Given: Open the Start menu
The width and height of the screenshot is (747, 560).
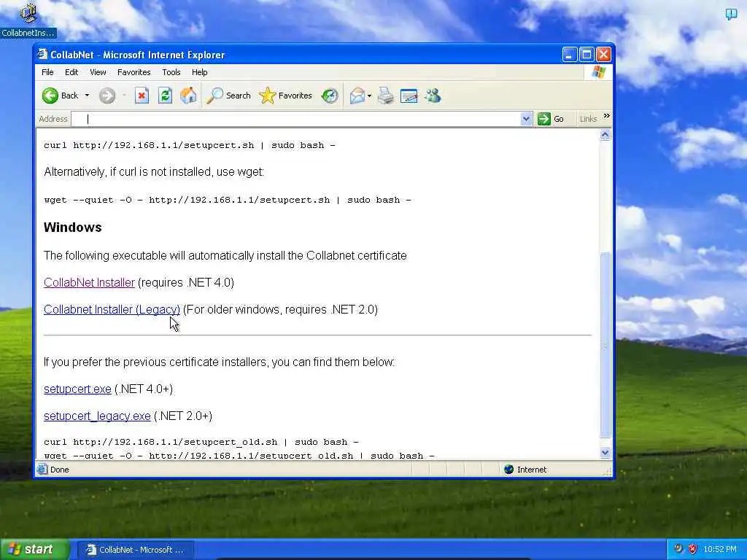Looking at the screenshot, I should [34, 550].
